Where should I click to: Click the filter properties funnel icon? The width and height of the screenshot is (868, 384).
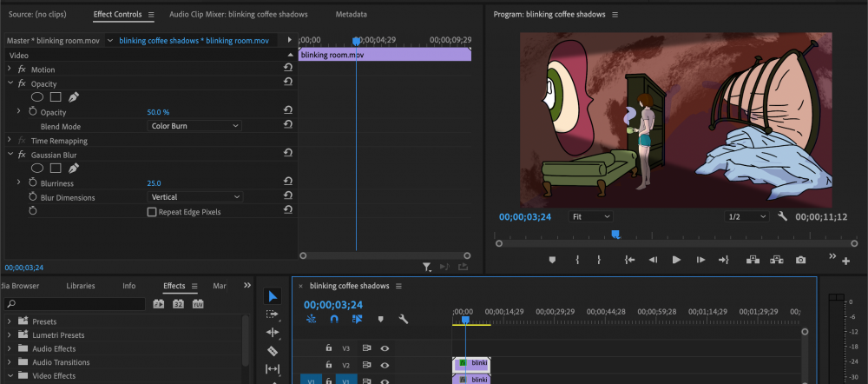tap(427, 267)
